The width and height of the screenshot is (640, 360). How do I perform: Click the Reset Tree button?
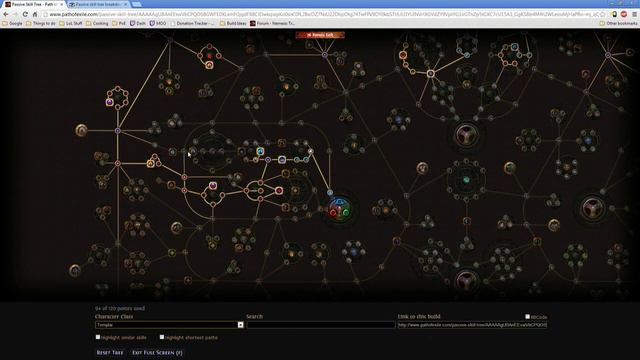click(x=110, y=352)
